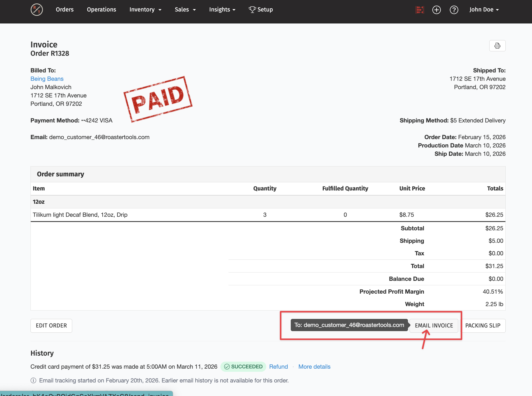Click the PACKING SLIP button
Viewport: 532px width, 396px height.
pos(482,325)
